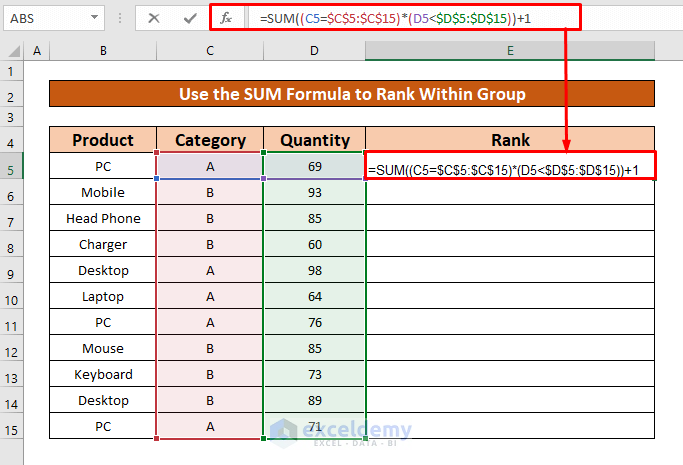Click the Category header cell
This screenshot has width=683, height=465.
click(x=210, y=140)
